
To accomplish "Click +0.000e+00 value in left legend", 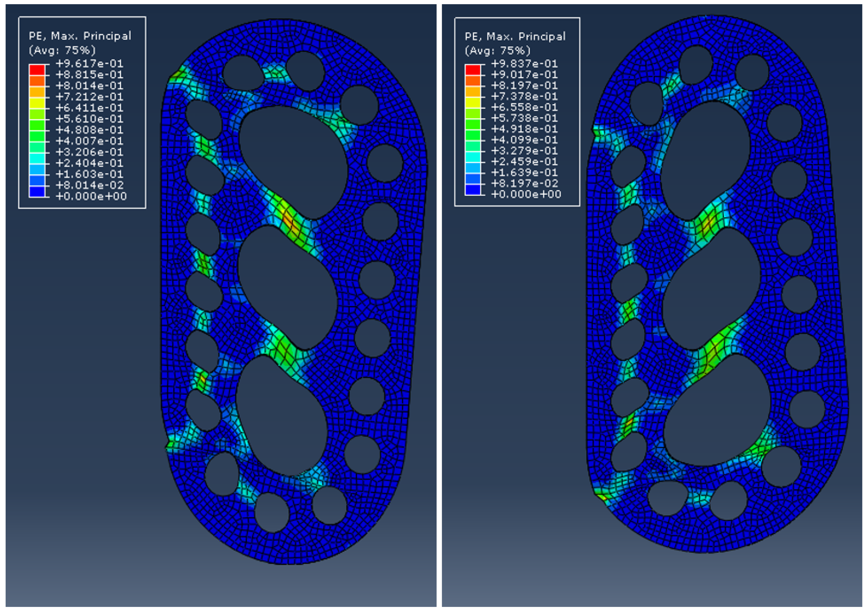I will point(91,196).
